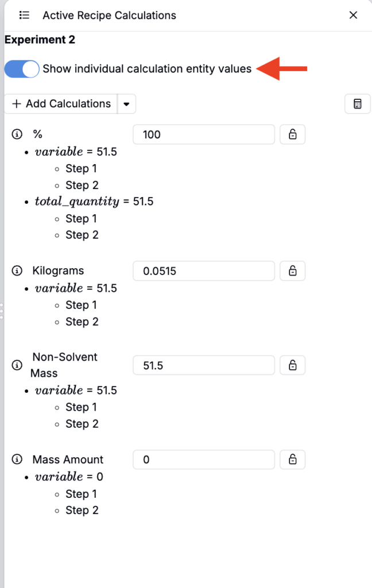This screenshot has height=588, width=372.
Task: Click the % value field showing 100
Action: click(x=204, y=134)
